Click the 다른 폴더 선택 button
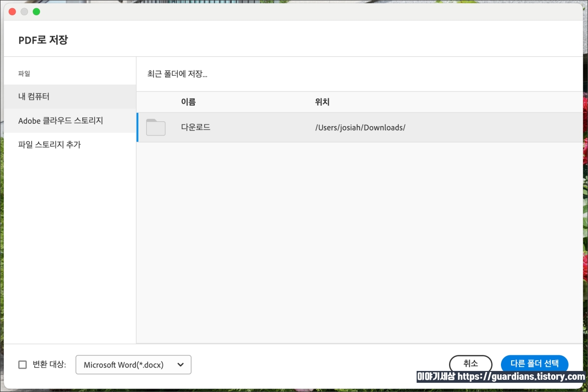 pyautogui.click(x=535, y=364)
